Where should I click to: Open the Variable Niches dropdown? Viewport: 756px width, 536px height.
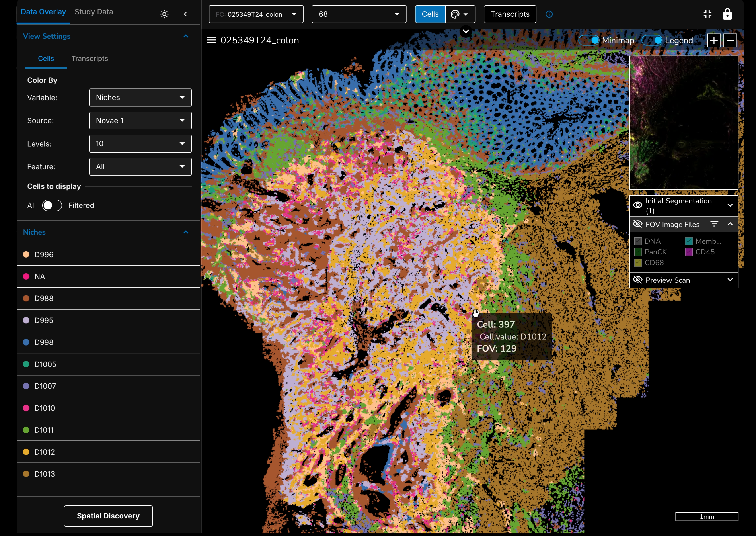140,97
